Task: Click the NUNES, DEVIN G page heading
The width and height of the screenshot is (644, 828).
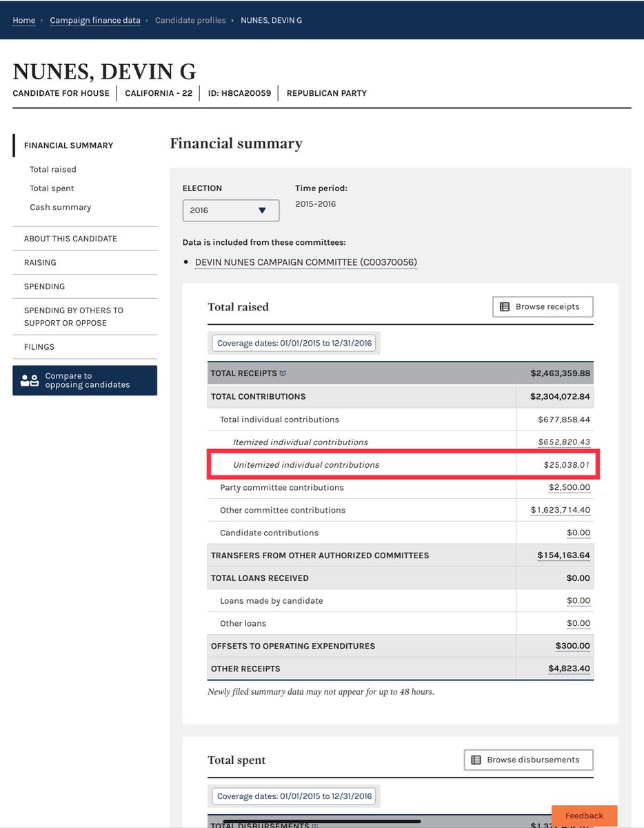Action: [x=105, y=71]
